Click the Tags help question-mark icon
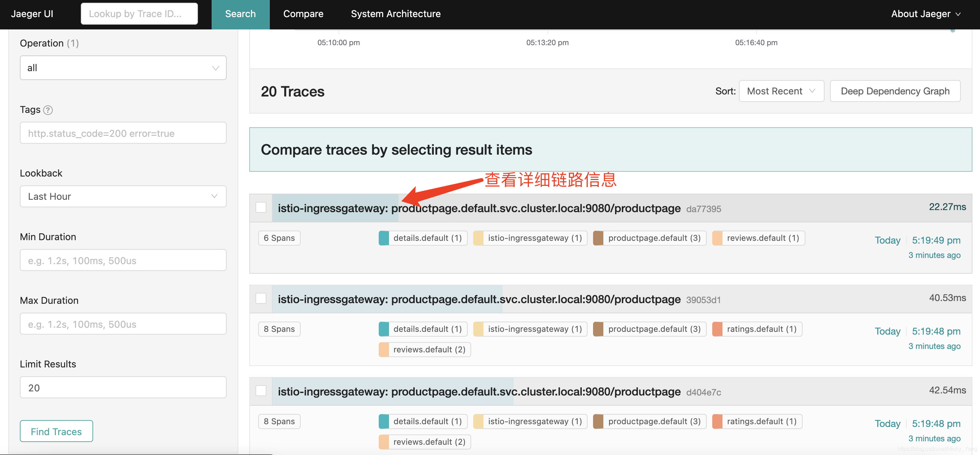Viewport: 980px width, 455px height. tap(48, 110)
